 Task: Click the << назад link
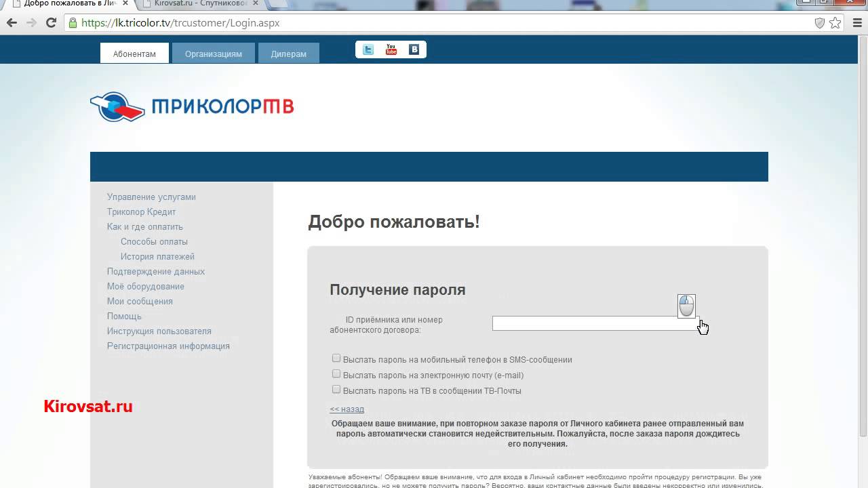pyautogui.click(x=347, y=409)
